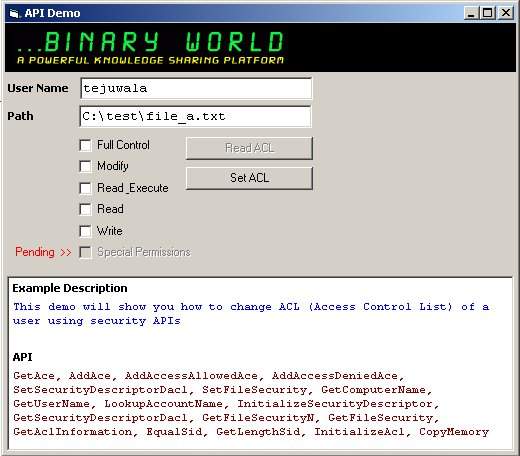Enable the Full Control checkbox
Screen dimensions: 520x456
click(x=85, y=145)
